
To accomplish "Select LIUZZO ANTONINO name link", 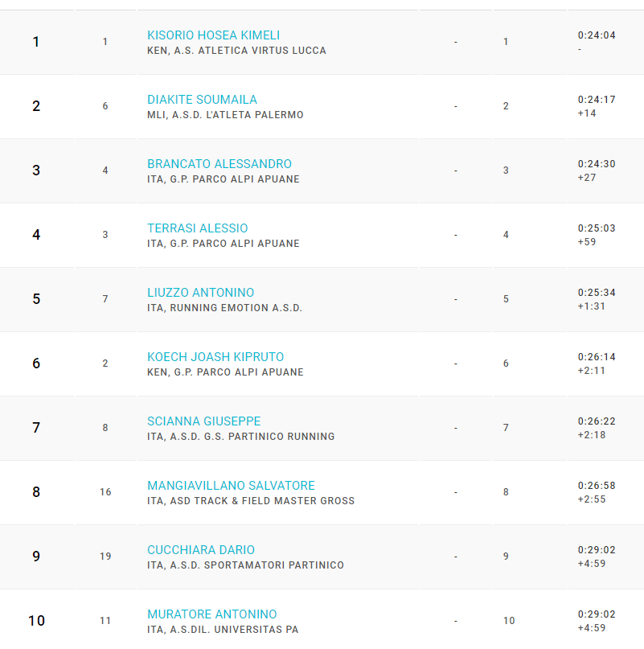I will [x=201, y=293].
